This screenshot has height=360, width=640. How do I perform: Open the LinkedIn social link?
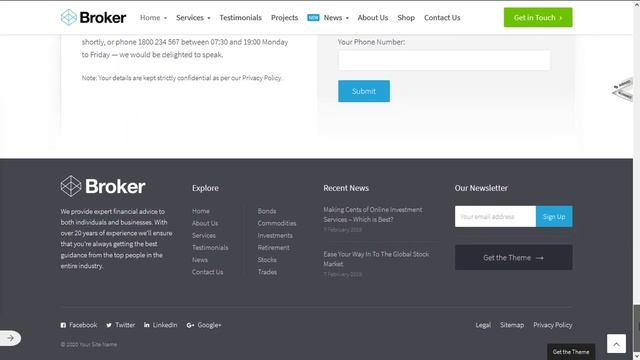pyautogui.click(x=160, y=325)
